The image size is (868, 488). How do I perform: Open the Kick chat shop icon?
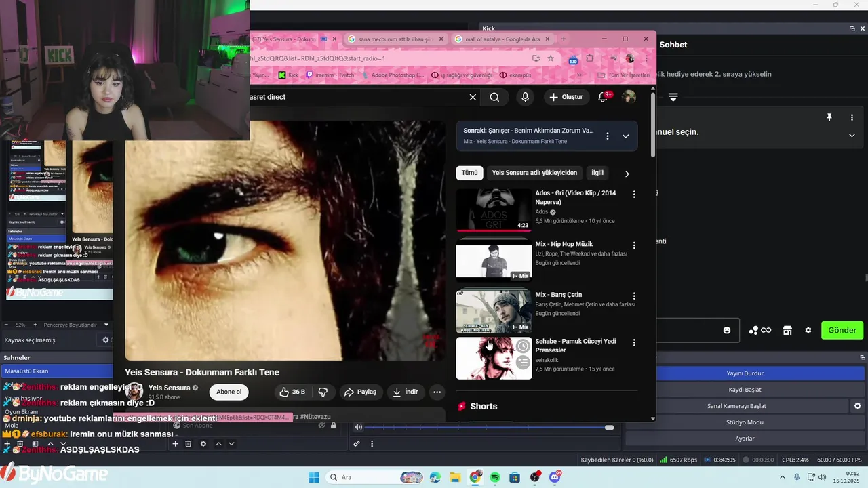787,330
